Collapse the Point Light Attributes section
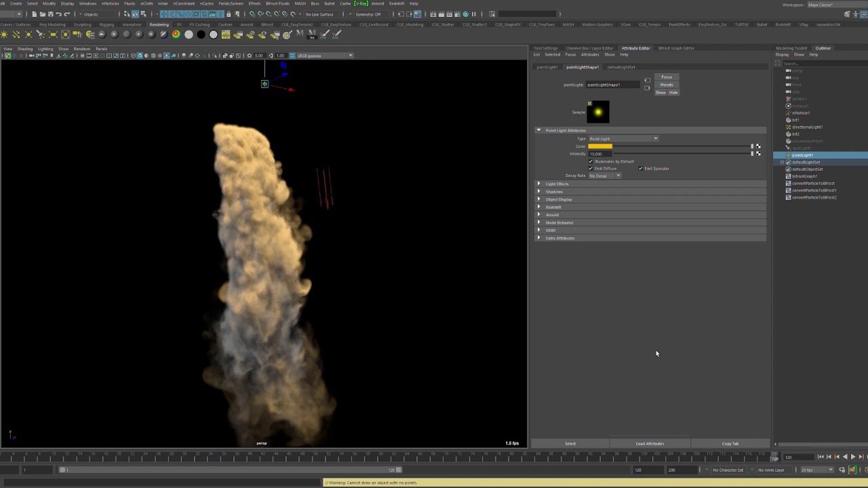Viewport: 868px width, 488px height. tap(539, 130)
